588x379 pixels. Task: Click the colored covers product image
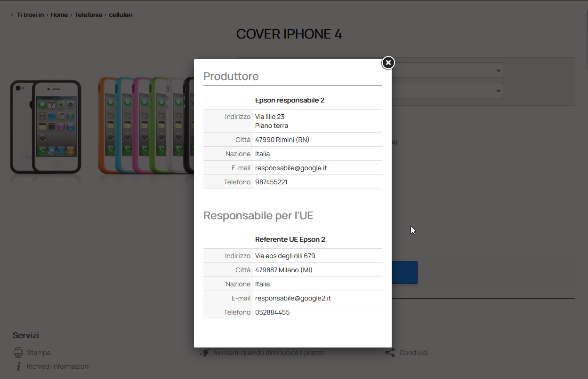(146, 126)
